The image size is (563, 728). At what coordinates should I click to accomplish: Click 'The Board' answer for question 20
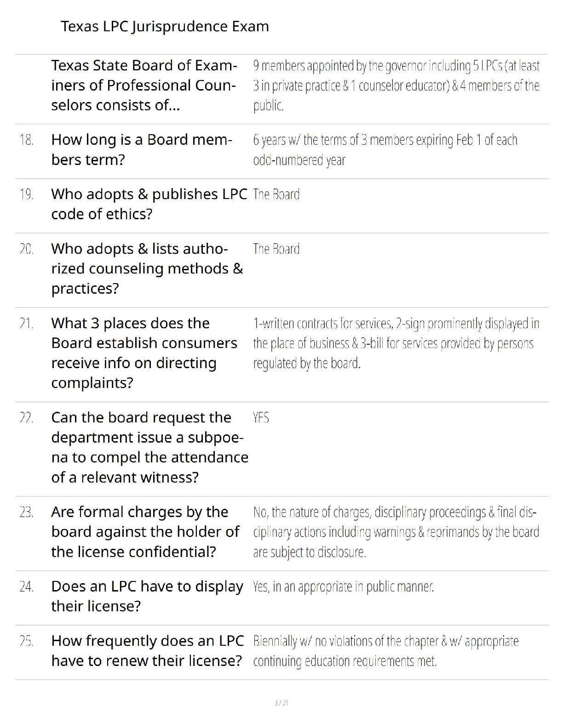[276, 249]
